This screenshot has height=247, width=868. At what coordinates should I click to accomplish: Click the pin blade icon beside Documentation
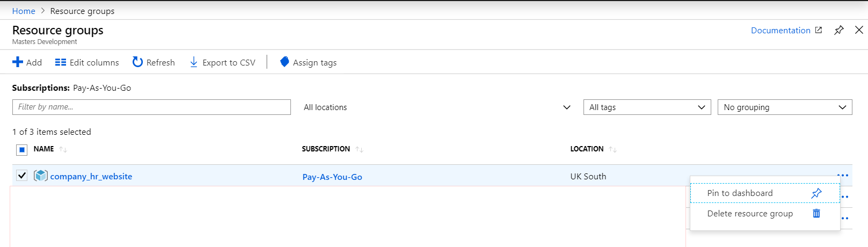(838, 30)
